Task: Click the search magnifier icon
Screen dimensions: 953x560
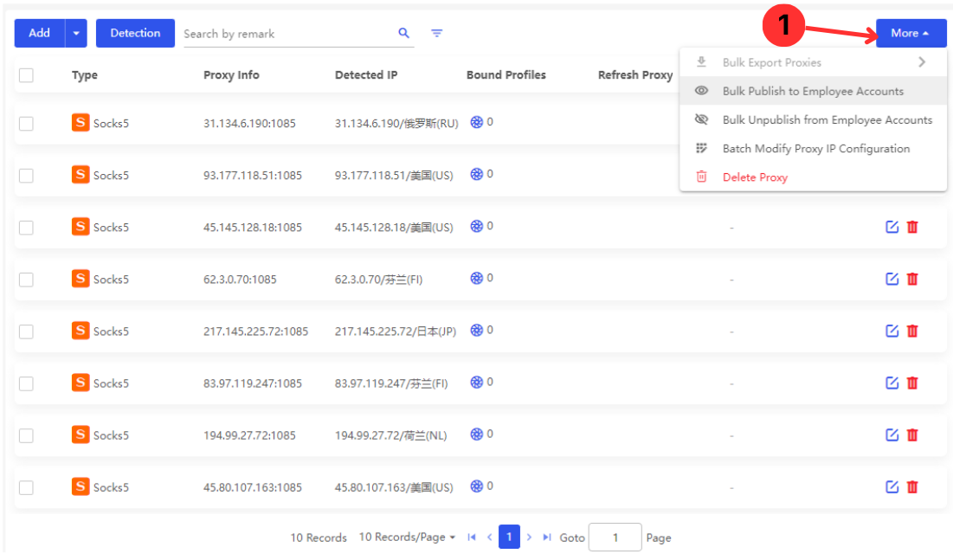Action: click(x=403, y=33)
